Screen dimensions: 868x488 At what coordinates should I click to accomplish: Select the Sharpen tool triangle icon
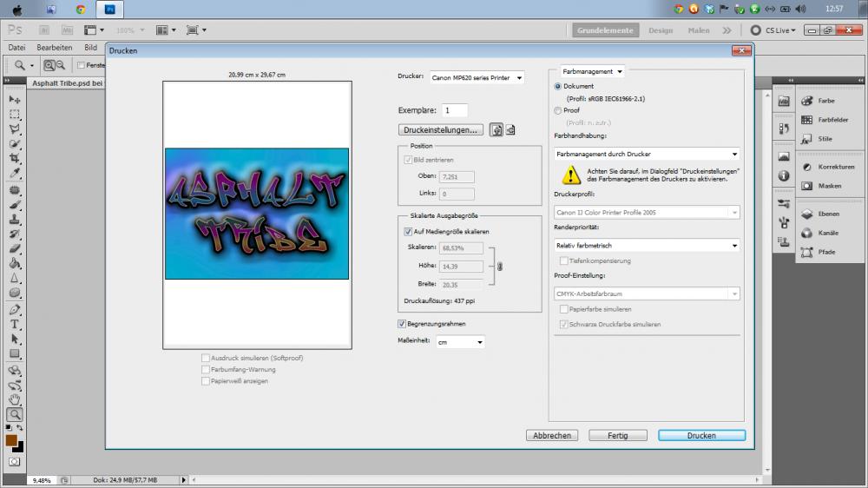click(15, 278)
